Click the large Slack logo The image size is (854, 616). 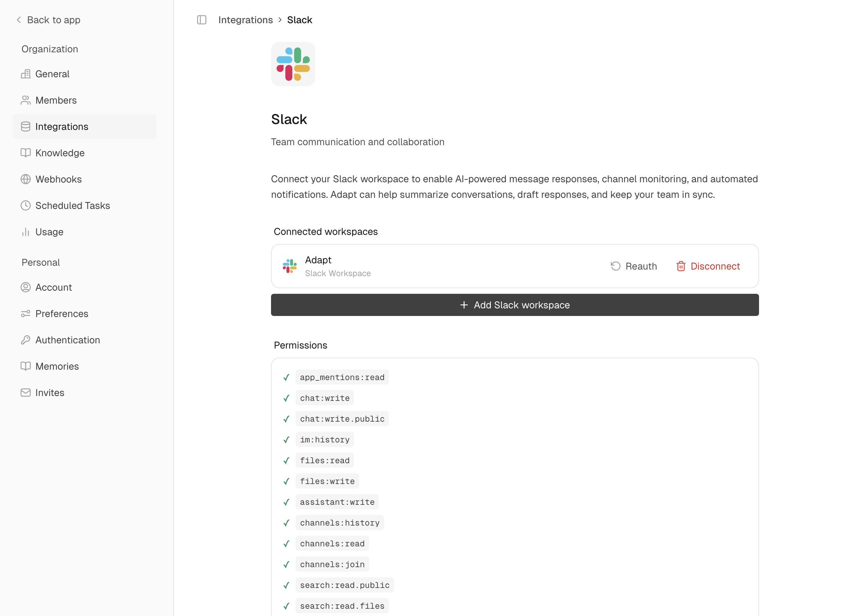[293, 64]
